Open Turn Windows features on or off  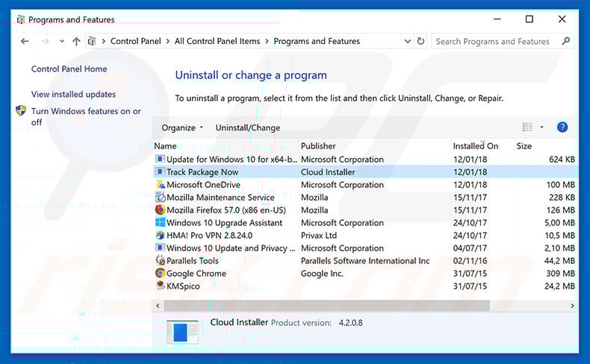86,116
